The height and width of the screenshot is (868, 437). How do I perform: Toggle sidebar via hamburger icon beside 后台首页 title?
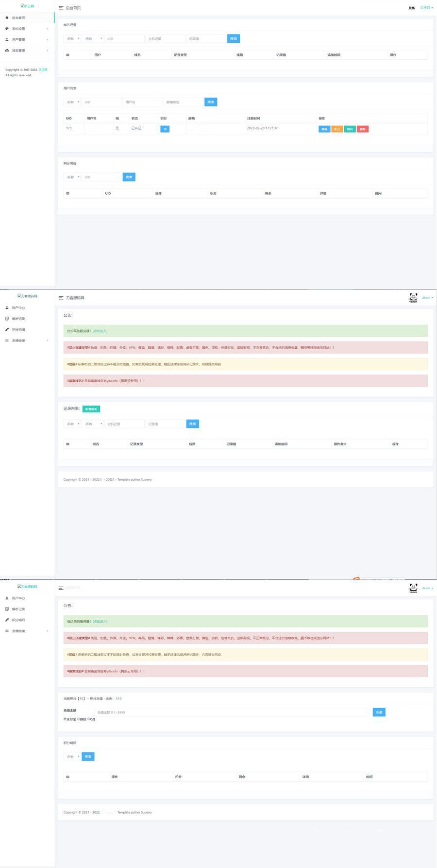[x=61, y=8]
